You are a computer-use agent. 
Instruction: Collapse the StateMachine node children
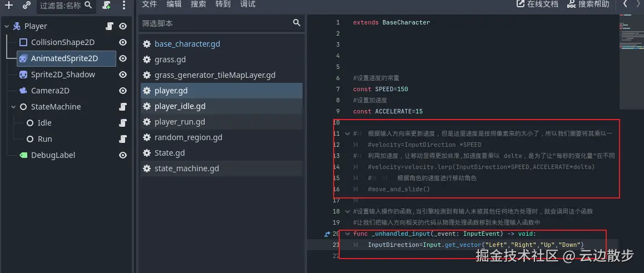coord(13,107)
